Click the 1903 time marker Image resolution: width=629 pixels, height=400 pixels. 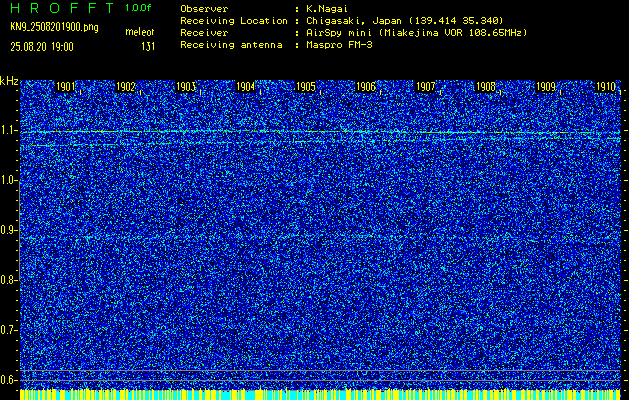tap(186, 87)
